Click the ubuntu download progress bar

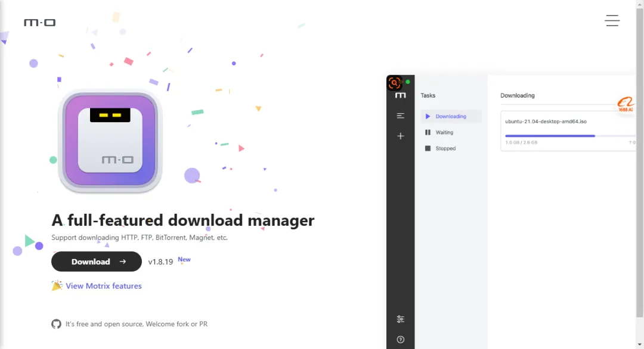pos(570,136)
